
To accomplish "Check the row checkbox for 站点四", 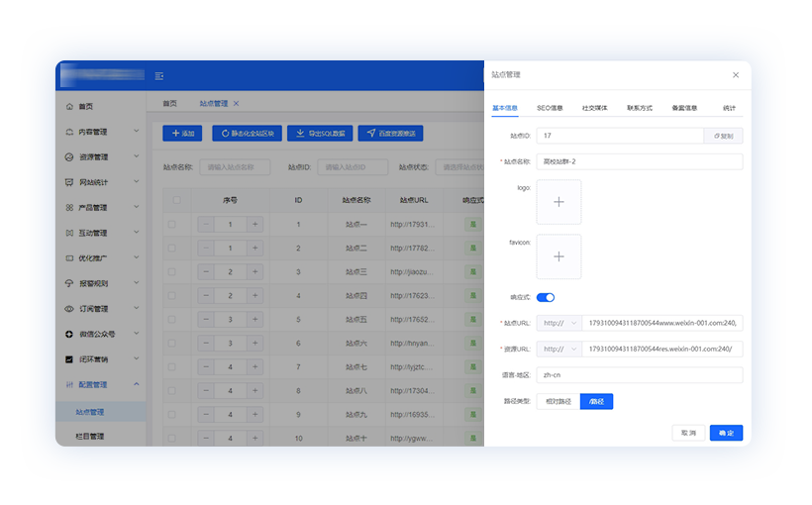I will (172, 296).
